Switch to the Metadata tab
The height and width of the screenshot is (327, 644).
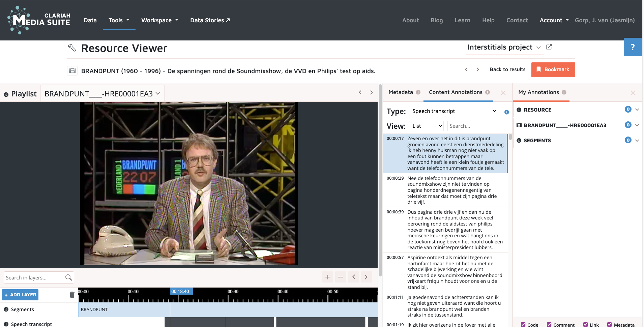click(x=401, y=92)
